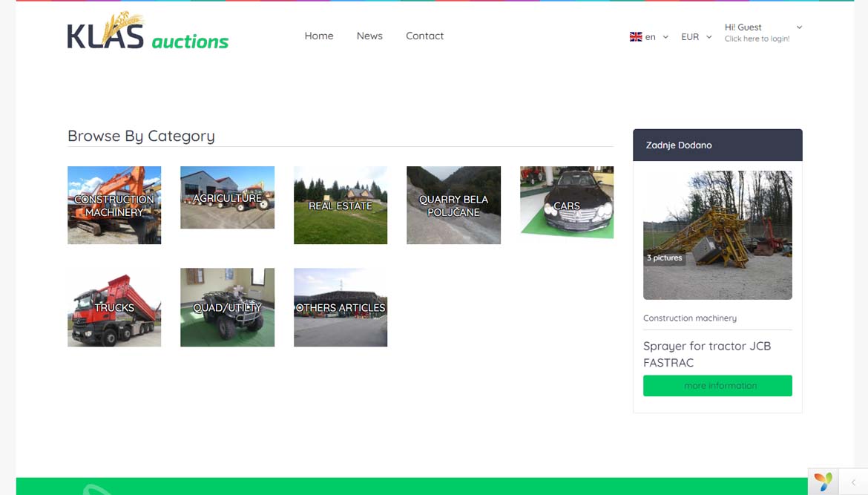Collapse the debug toolbar arrow

coord(853,482)
